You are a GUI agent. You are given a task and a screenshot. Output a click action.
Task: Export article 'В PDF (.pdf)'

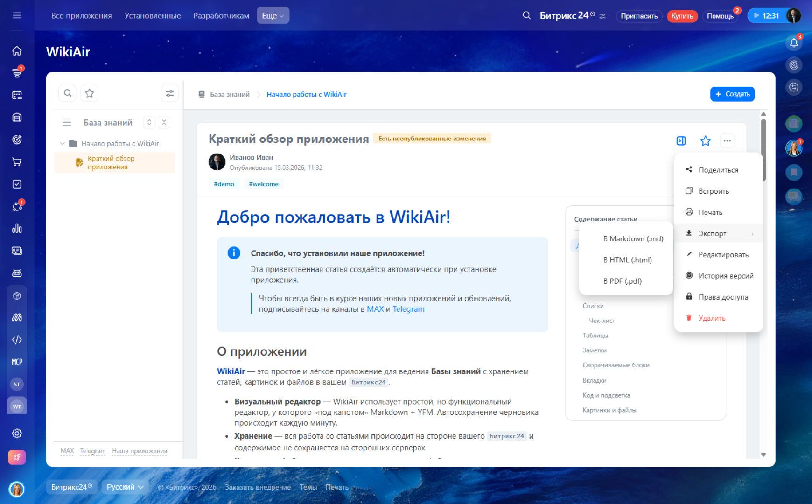(626, 281)
